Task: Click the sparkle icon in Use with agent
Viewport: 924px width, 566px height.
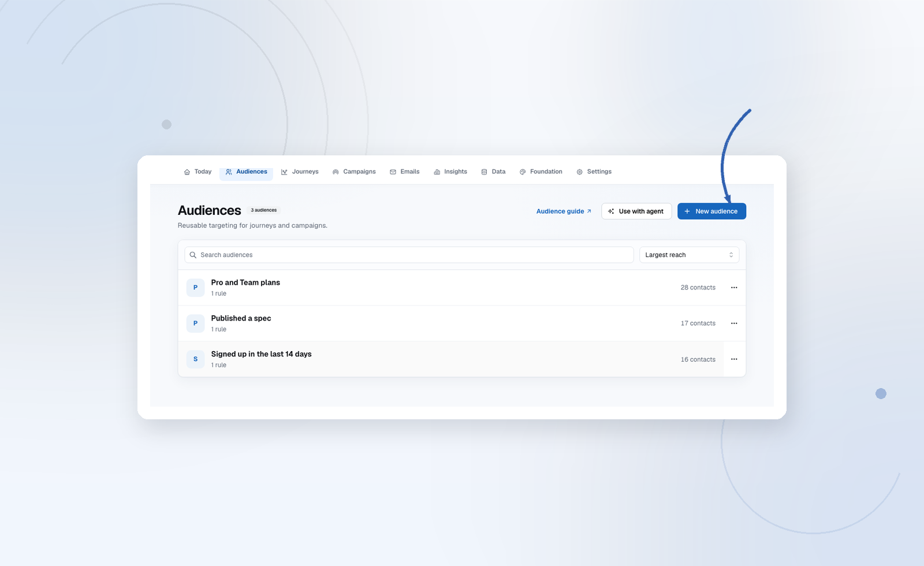Action: [611, 211]
